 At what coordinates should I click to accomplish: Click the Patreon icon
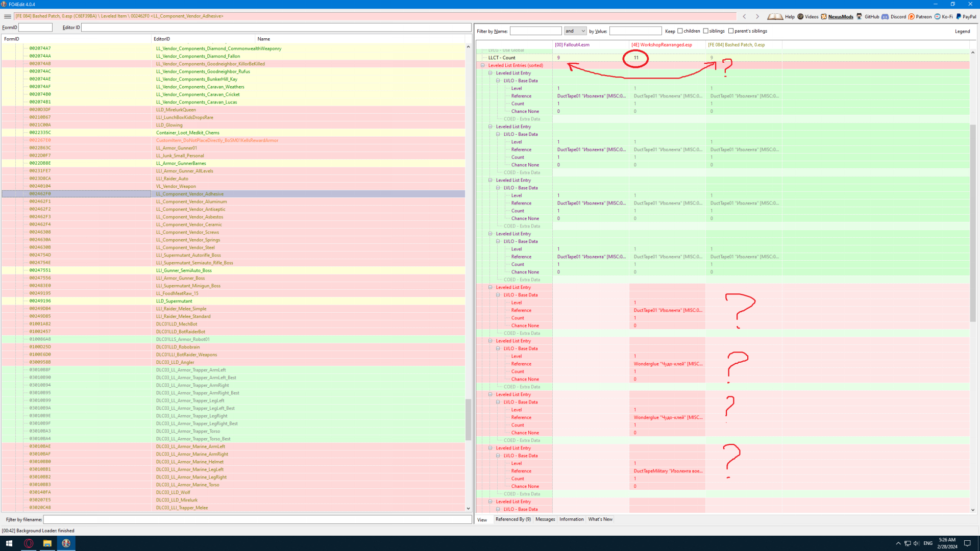912,16
